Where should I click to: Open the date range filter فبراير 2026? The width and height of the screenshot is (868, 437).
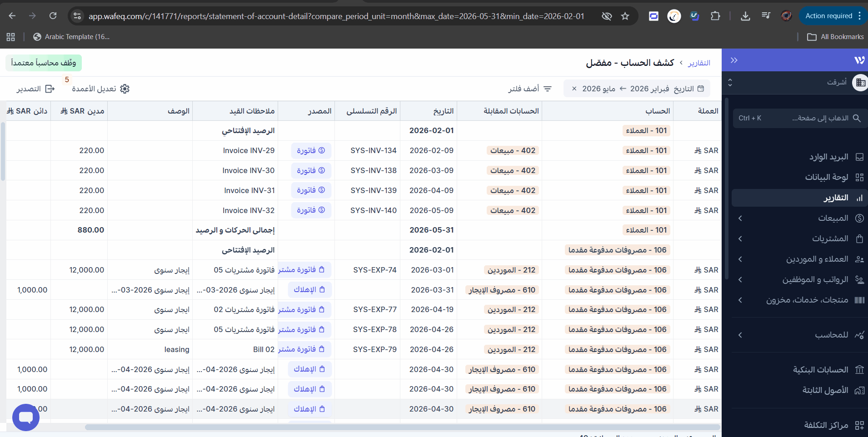[637, 89]
